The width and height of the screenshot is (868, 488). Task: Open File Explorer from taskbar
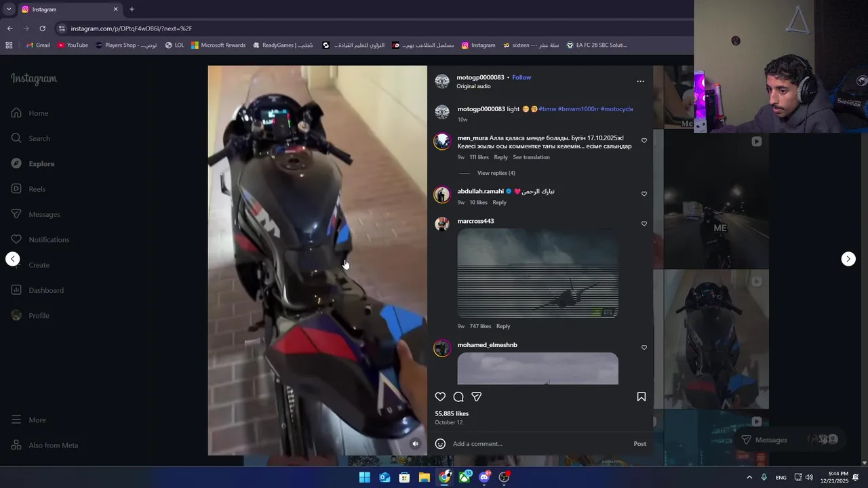(x=425, y=477)
